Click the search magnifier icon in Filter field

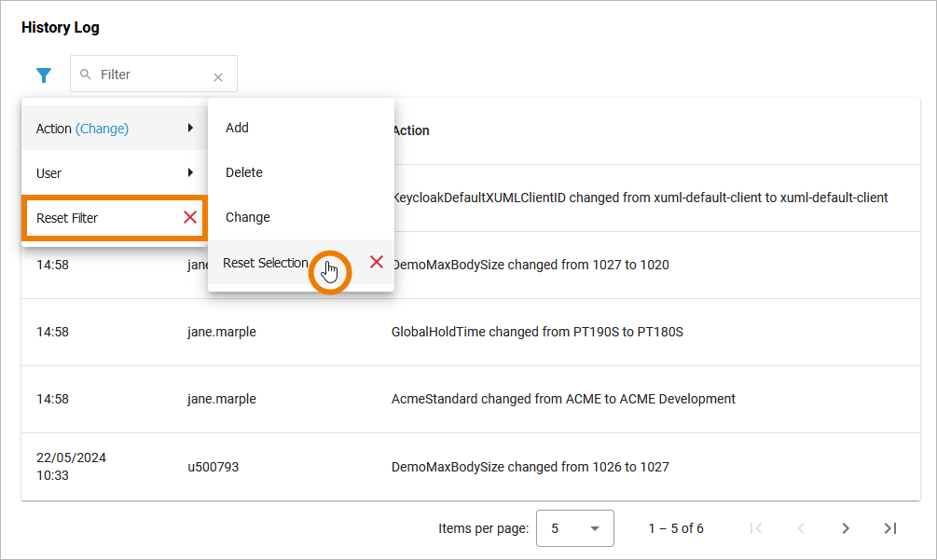(x=86, y=75)
